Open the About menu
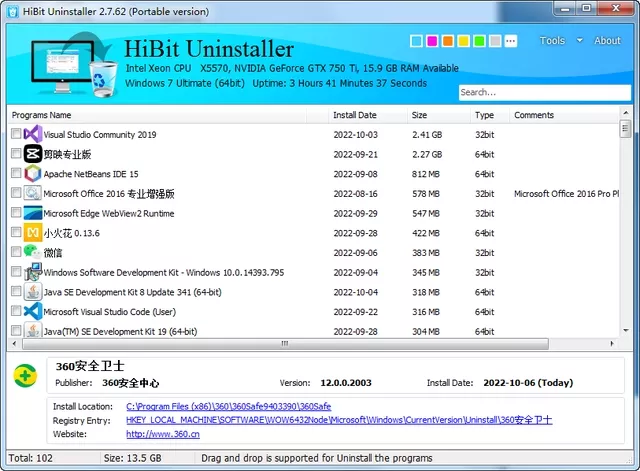The image size is (640, 471). (607, 40)
